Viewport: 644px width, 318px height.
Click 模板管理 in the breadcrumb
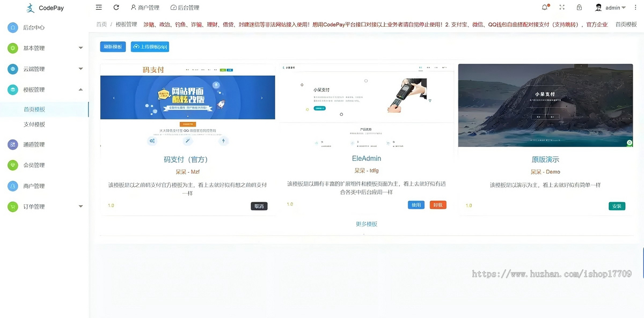127,25
